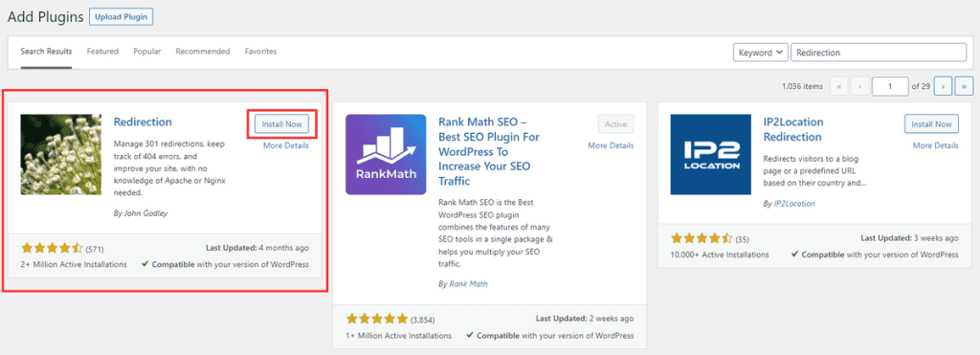The width and height of the screenshot is (980, 355).
Task: Open the Recommended tab
Action: point(203,52)
